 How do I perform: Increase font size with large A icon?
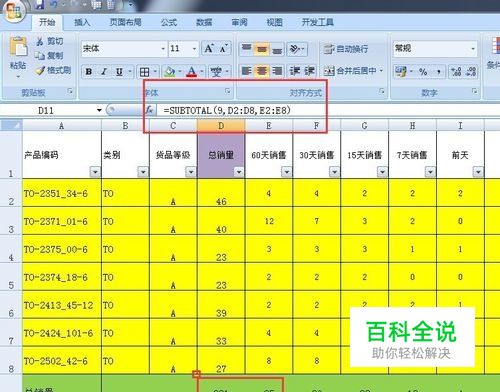tap(209, 49)
